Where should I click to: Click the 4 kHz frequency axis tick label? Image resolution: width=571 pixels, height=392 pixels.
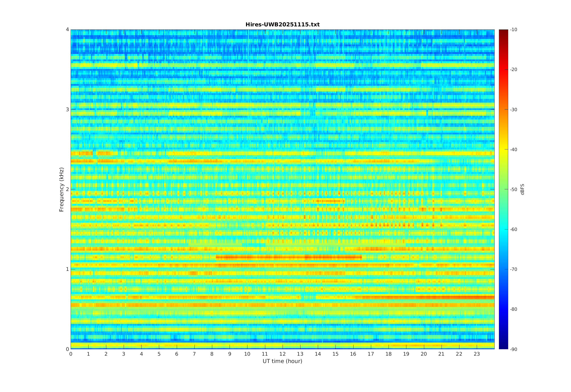(67, 30)
